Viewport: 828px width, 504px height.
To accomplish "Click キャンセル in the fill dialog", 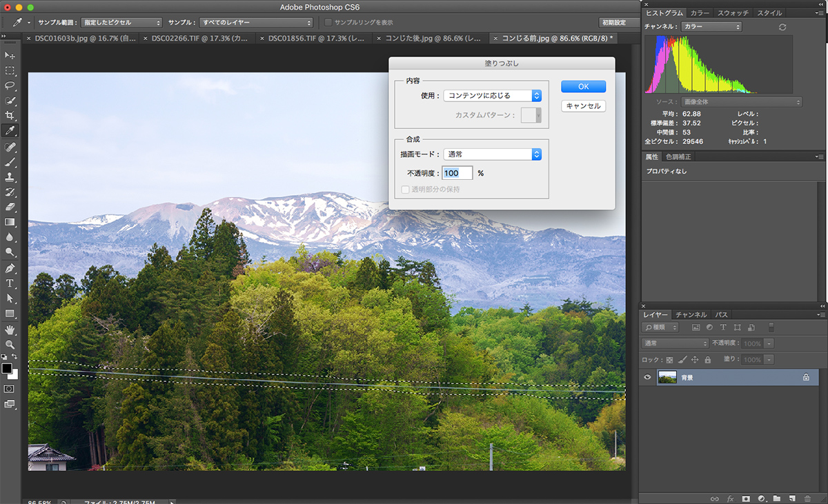I will [583, 106].
